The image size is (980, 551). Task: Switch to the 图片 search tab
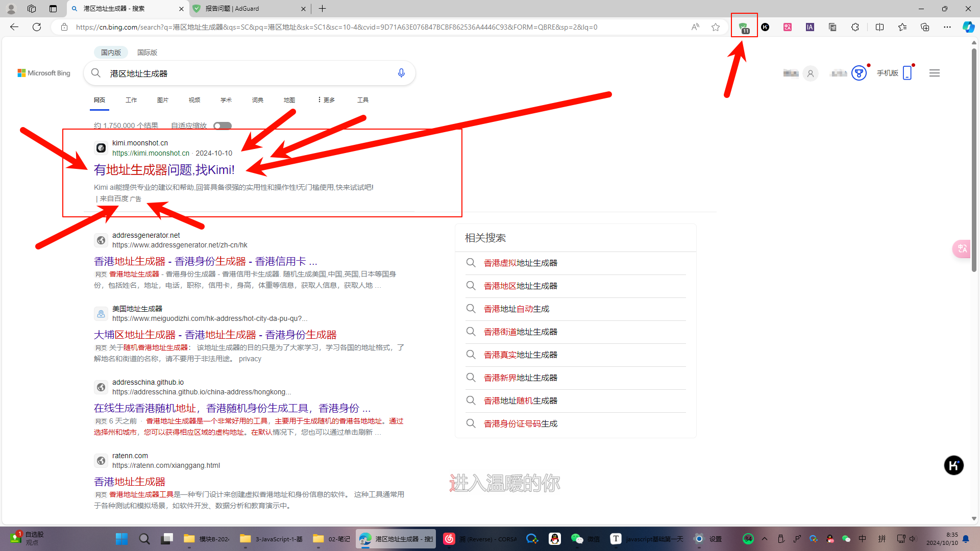(x=163, y=100)
